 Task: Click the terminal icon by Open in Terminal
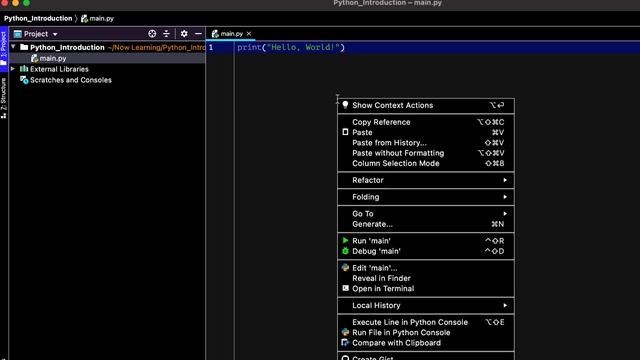(345, 288)
